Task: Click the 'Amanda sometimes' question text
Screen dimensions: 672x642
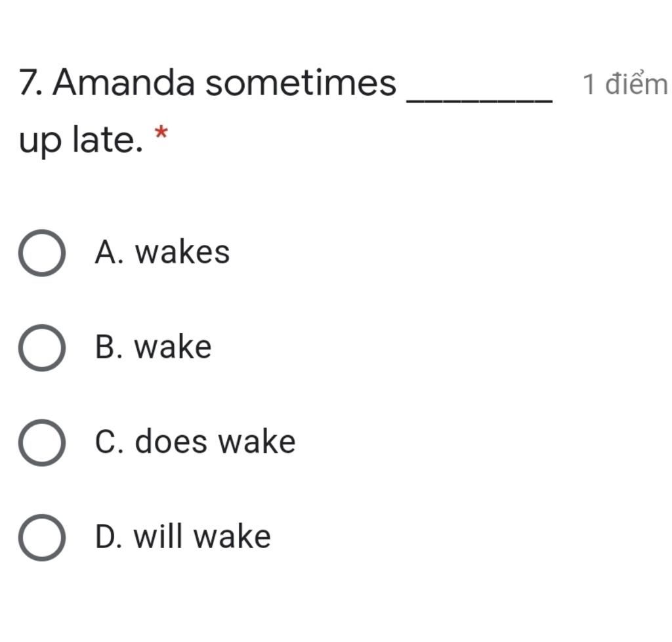Action: (224, 83)
